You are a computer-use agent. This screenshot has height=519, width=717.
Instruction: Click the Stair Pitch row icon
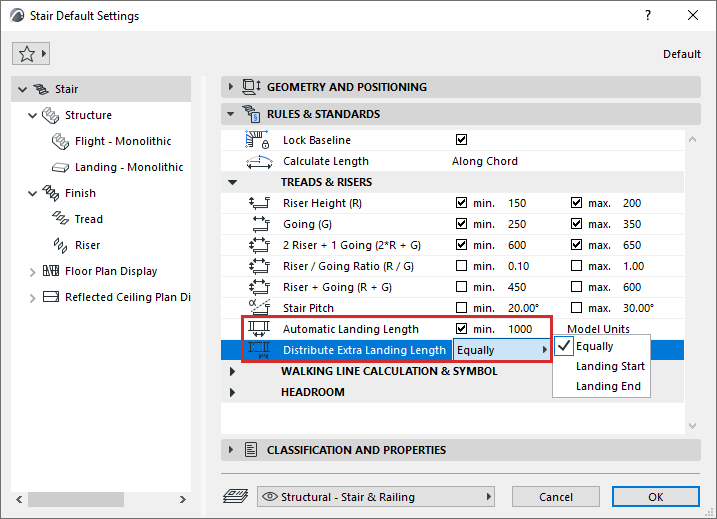click(x=259, y=308)
